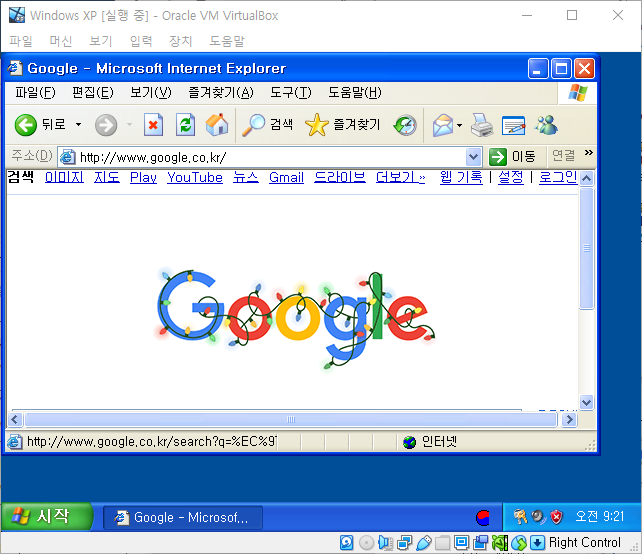Click the 지도 link on Google
642x554 pixels.
(107, 177)
